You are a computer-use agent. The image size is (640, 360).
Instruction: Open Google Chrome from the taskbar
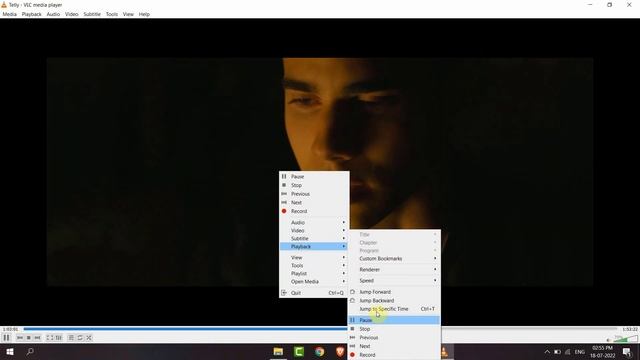click(320, 352)
